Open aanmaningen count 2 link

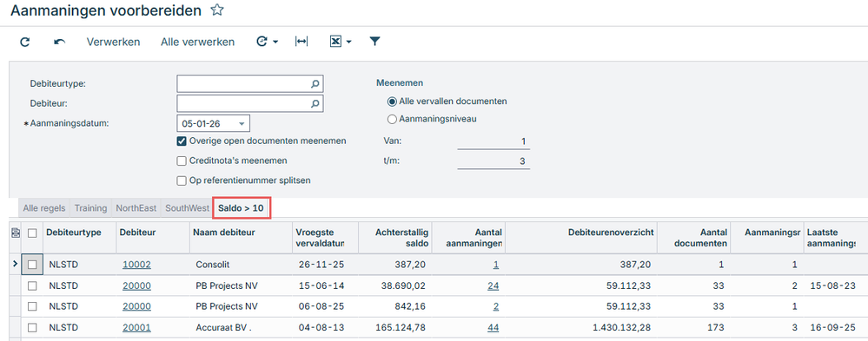click(496, 307)
